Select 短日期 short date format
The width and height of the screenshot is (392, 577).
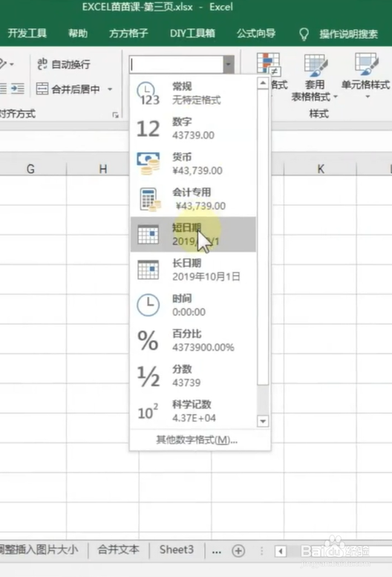tap(193, 235)
